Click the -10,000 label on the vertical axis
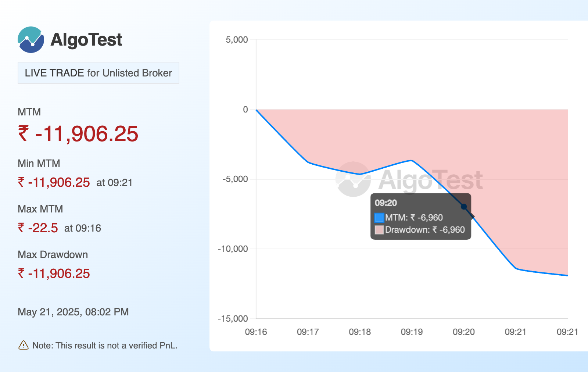This screenshot has width=588, height=372. [233, 249]
